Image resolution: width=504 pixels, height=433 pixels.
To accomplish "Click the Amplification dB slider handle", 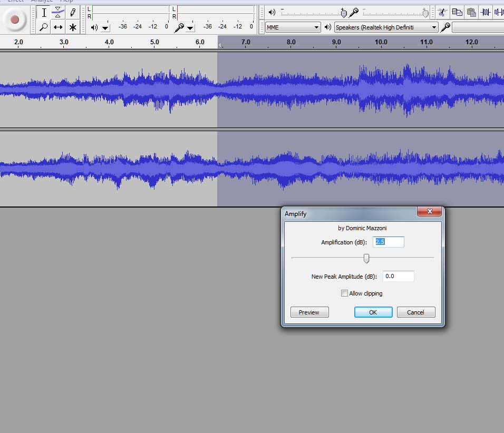I will coord(366,258).
